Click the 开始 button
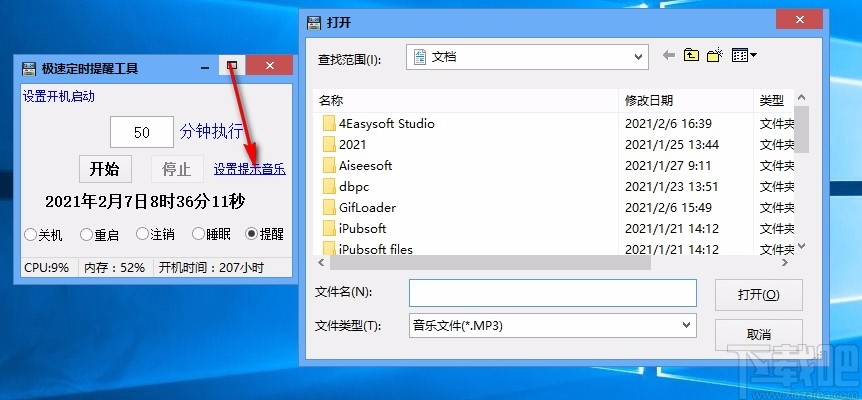This screenshot has width=862, height=400. (x=105, y=169)
